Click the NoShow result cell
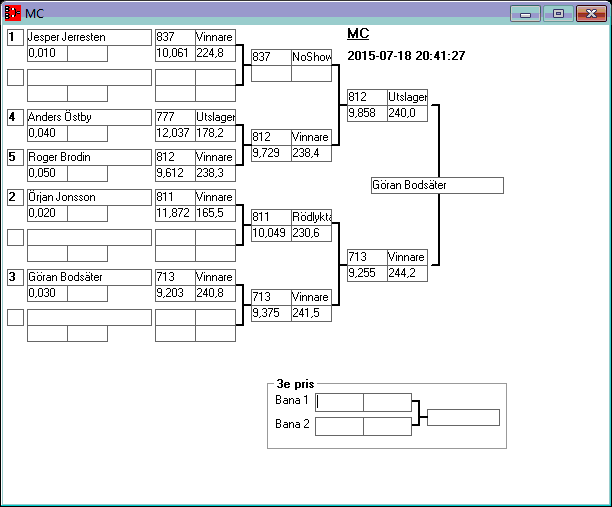This screenshot has height=507, width=612. click(311, 58)
